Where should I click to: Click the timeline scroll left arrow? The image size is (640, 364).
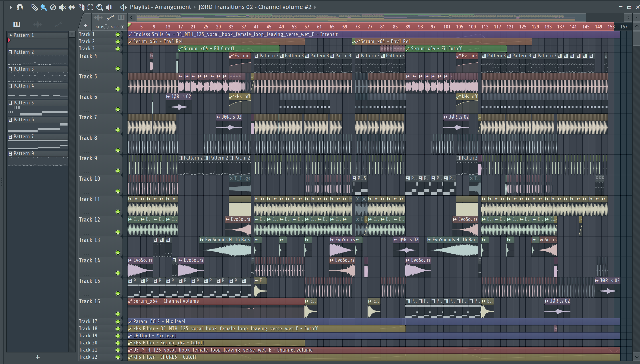(x=132, y=18)
